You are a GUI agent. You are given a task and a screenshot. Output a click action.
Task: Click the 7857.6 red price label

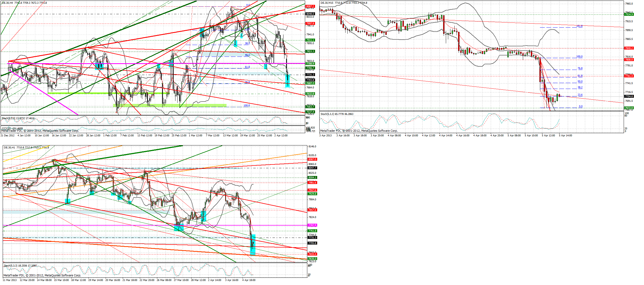click(x=312, y=210)
